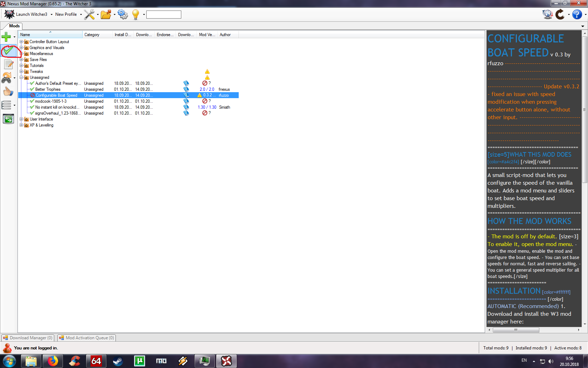Click the red user login status icon
The image size is (588, 368).
[x=7, y=348]
